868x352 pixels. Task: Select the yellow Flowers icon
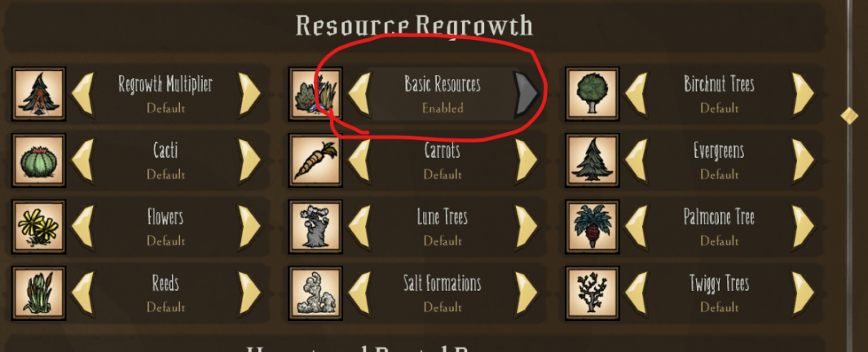coord(39,227)
